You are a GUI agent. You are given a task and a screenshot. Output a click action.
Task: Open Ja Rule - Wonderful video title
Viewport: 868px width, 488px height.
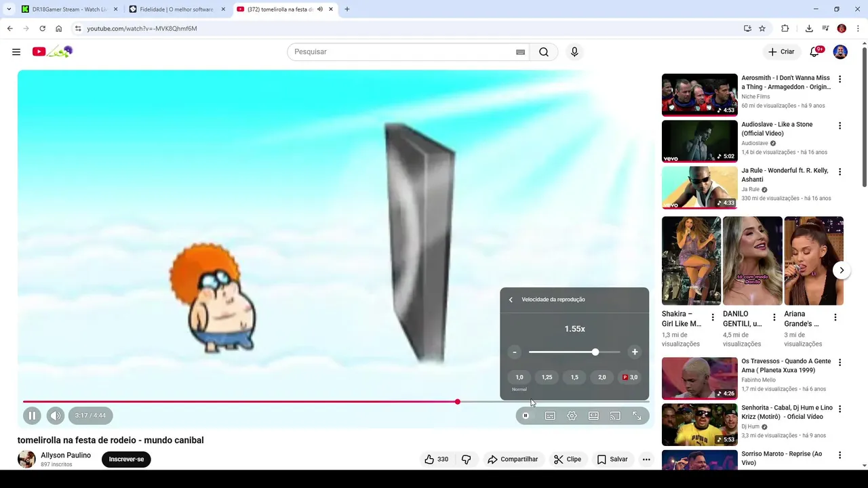pos(785,175)
